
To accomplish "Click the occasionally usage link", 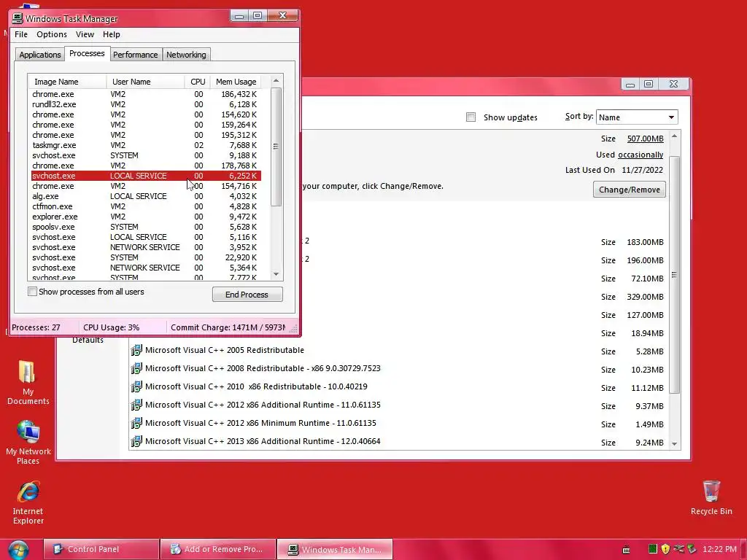I will coord(640,155).
